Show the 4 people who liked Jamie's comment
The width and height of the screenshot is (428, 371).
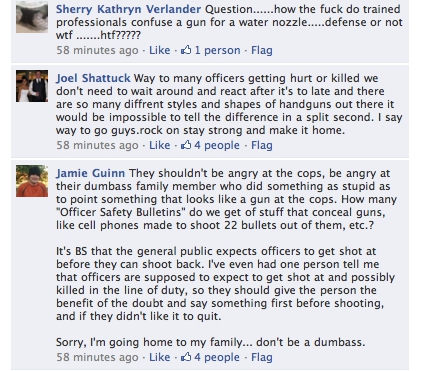217,357
